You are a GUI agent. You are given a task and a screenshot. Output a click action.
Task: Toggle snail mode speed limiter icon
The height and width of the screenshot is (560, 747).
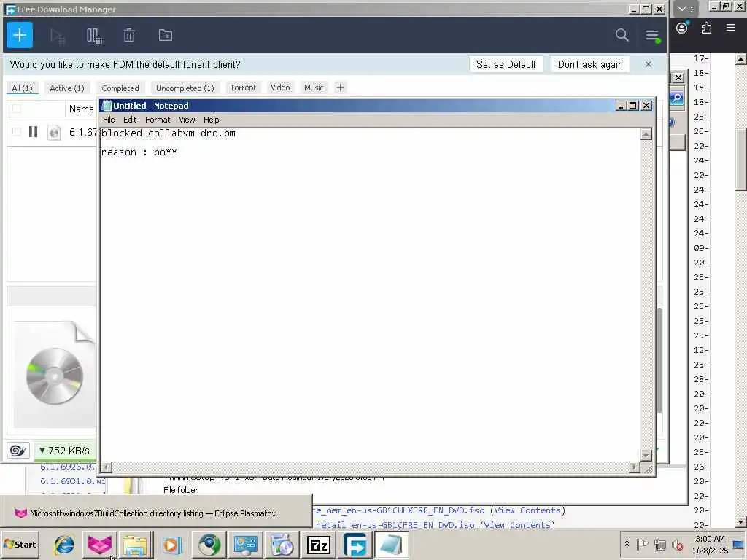(18, 450)
